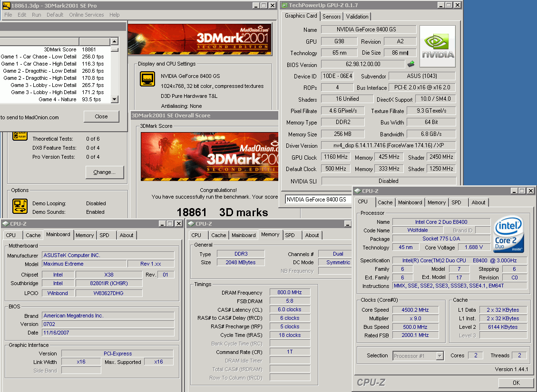Click the BIOS date 11/16/2007 field

tap(108, 333)
